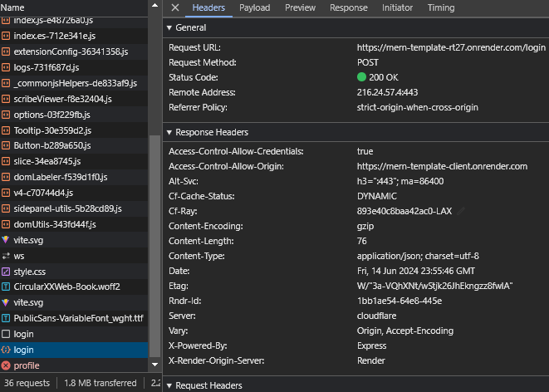
Task: Select the logs-731f687d.js request
Action: 74,67
